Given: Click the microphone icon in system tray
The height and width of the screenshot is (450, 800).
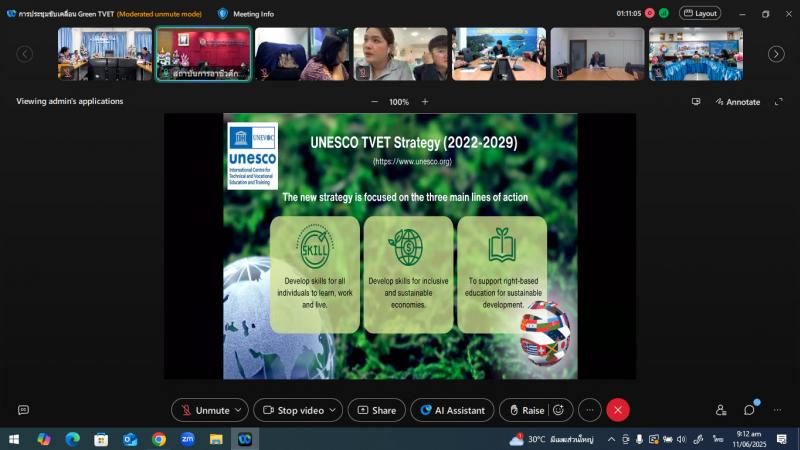Looking at the screenshot, I should point(639,439).
